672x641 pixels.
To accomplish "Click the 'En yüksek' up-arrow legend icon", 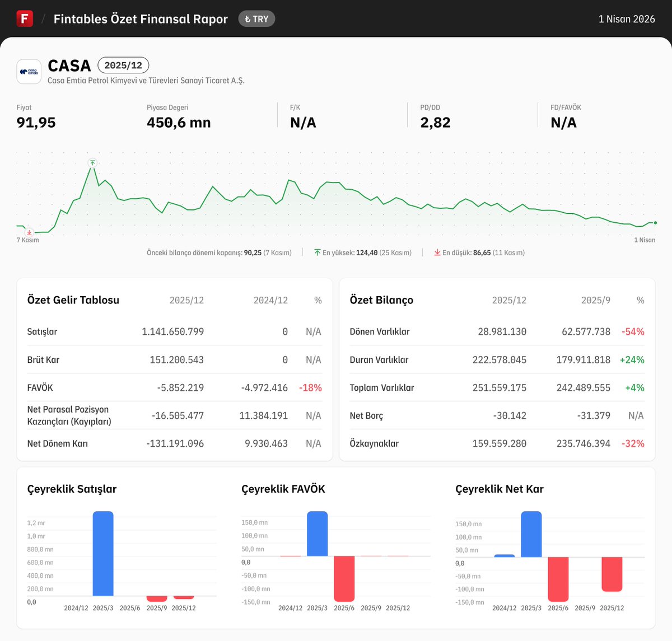I will pyautogui.click(x=318, y=252).
